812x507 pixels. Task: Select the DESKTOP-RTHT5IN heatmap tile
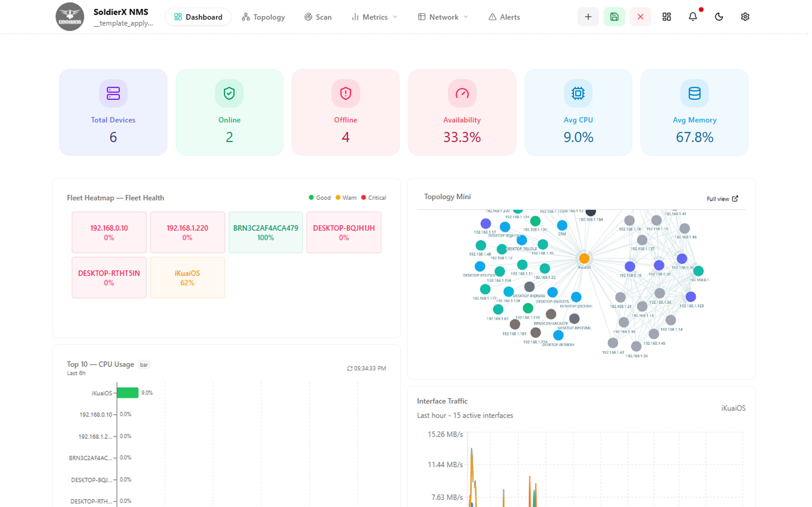tap(109, 278)
